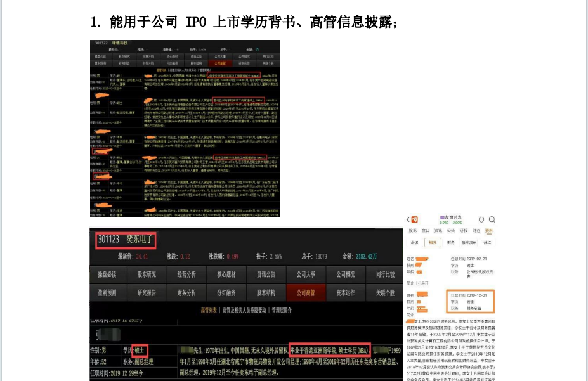The image size is (588, 381).
Task: Select the 公告 tab in the mobile top row
Action: pos(451,231)
